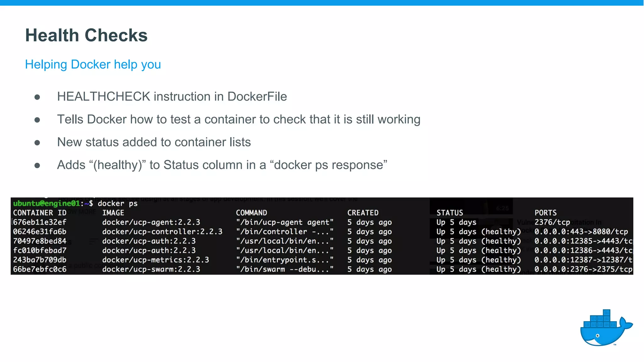Click the port value 2376/tcp
The height and width of the screenshot is (362, 644).
coord(552,222)
